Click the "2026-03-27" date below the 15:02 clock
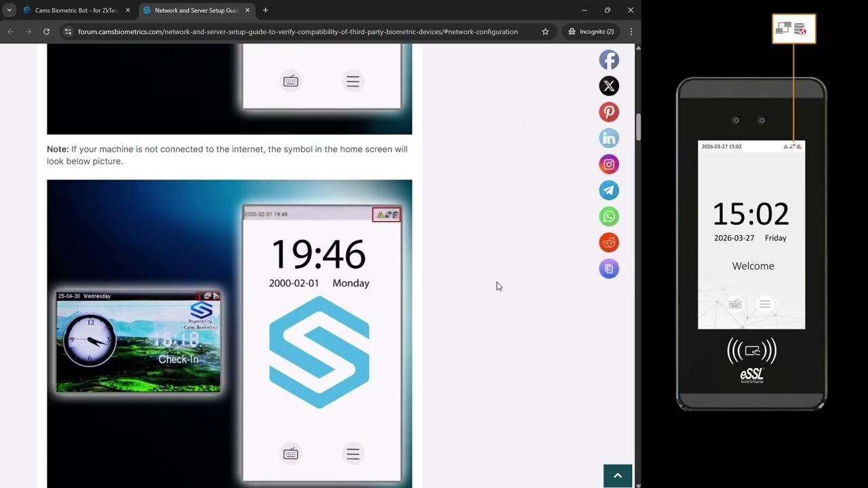The image size is (868, 488). pos(734,238)
